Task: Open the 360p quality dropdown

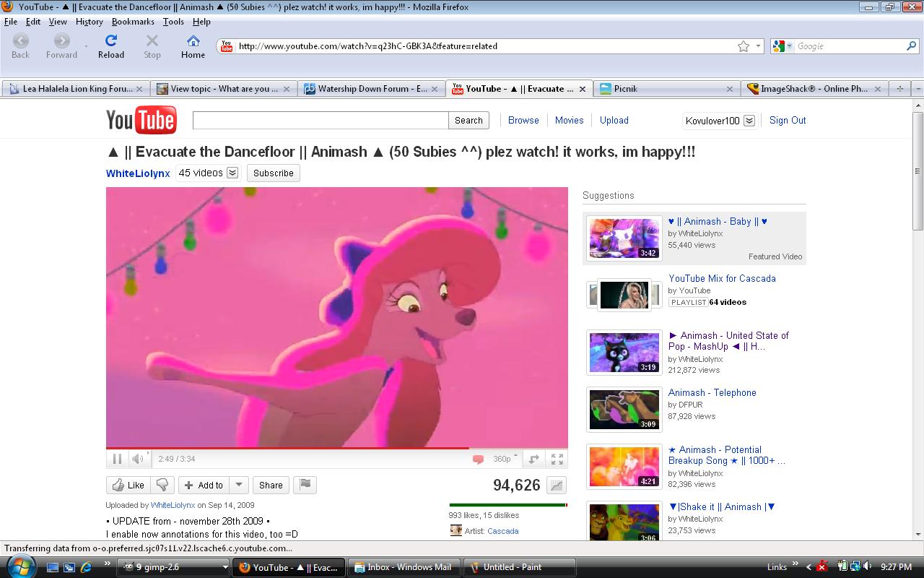Action: [505, 459]
